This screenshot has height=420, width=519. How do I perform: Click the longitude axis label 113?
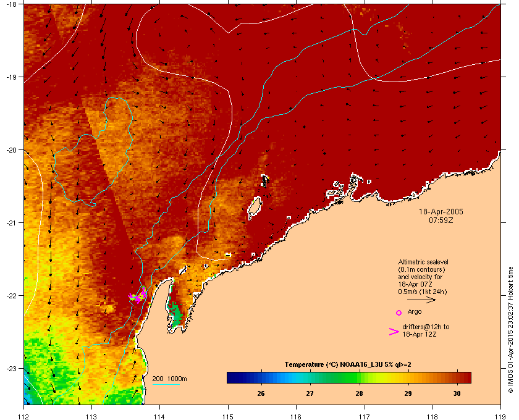tap(91, 417)
